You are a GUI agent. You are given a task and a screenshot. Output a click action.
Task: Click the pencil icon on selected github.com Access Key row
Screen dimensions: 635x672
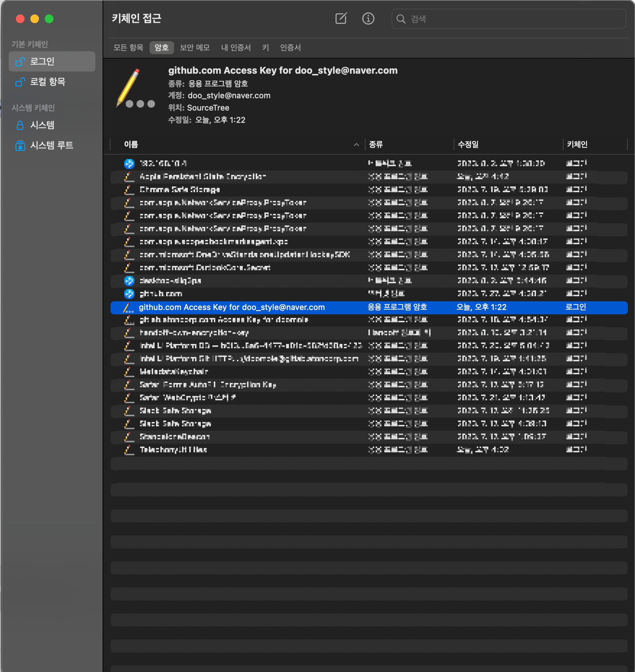click(129, 308)
